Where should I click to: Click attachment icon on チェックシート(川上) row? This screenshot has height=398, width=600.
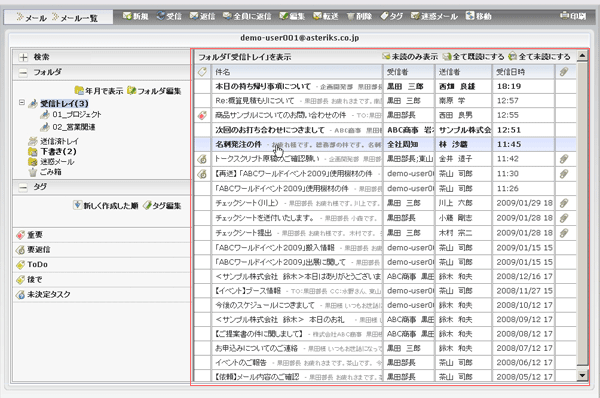(564, 203)
